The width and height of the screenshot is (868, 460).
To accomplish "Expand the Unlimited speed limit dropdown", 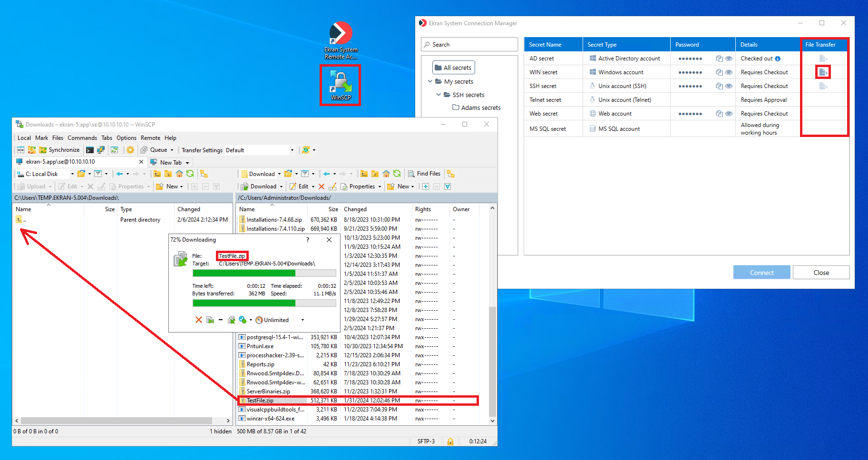I will pos(302,320).
